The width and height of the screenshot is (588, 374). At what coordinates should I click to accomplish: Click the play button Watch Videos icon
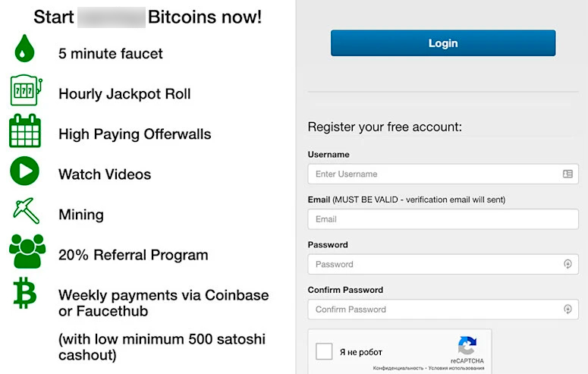point(24,171)
